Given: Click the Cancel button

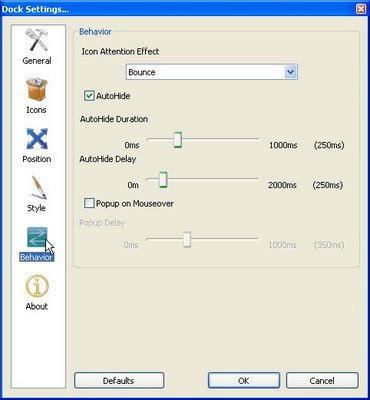Looking at the screenshot, I should pos(322,381).
